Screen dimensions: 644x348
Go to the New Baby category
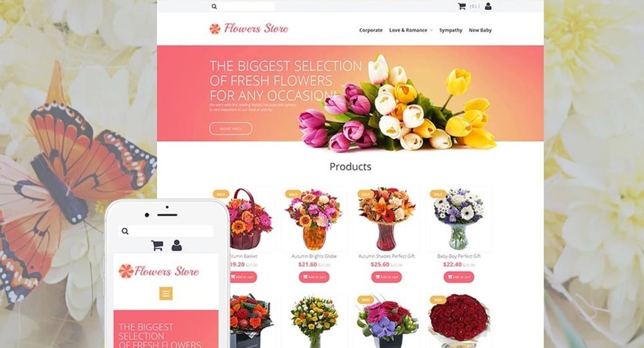click(480, 30)
